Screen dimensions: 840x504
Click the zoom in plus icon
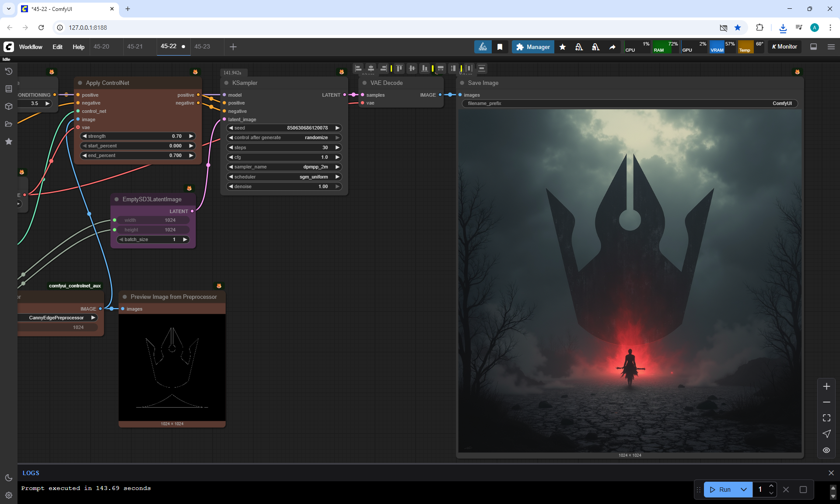tap(826, 386)
